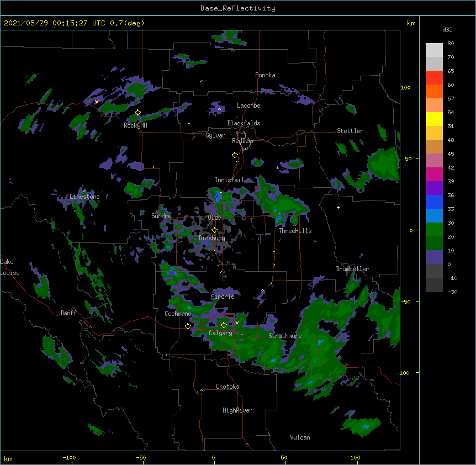Select the magenta swatch in the legend

pos(434,174)
